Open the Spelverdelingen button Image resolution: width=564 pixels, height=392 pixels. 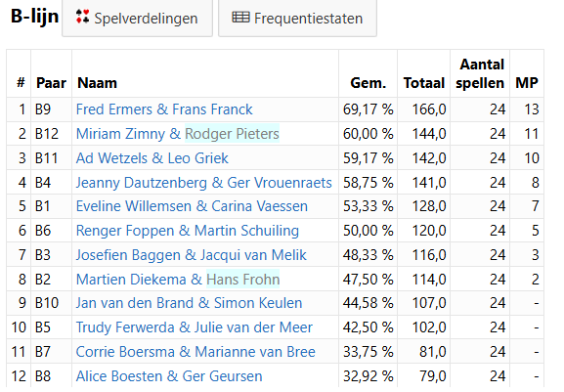tap(137, 18)
